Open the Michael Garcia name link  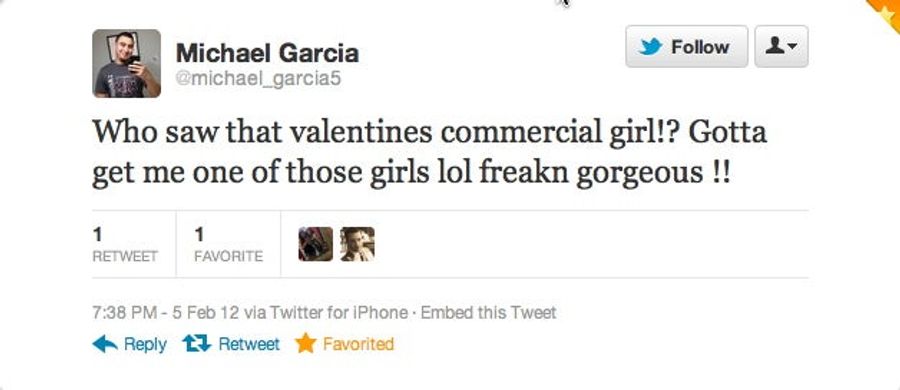click(x=267, y=53)
